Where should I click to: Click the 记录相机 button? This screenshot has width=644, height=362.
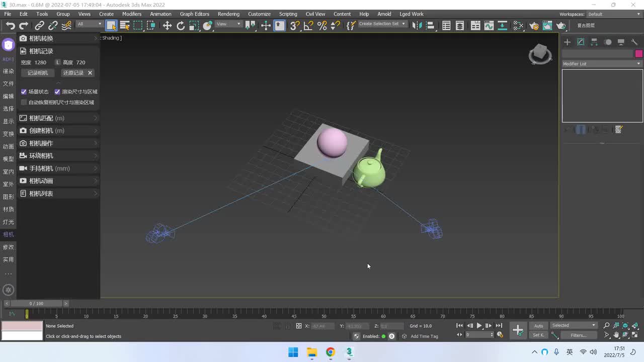(x=38, y=73)
